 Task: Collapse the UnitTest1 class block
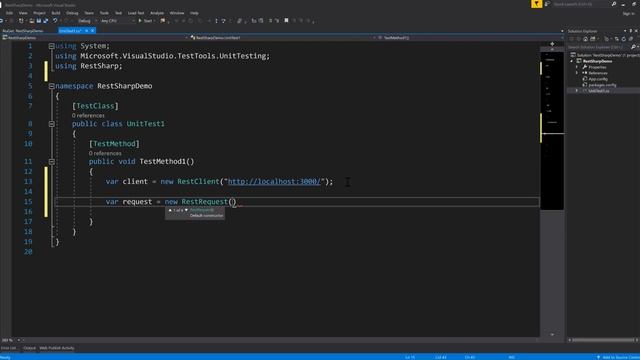[51, 124]
